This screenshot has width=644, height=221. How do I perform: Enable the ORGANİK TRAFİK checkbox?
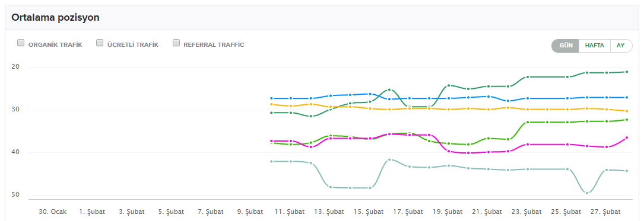click(21, 43)
